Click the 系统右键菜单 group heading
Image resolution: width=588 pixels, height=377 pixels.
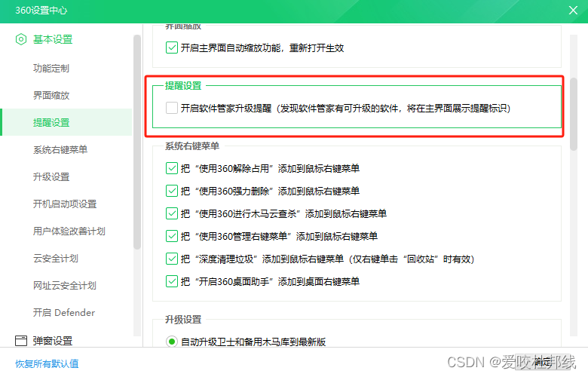point(192,146)
